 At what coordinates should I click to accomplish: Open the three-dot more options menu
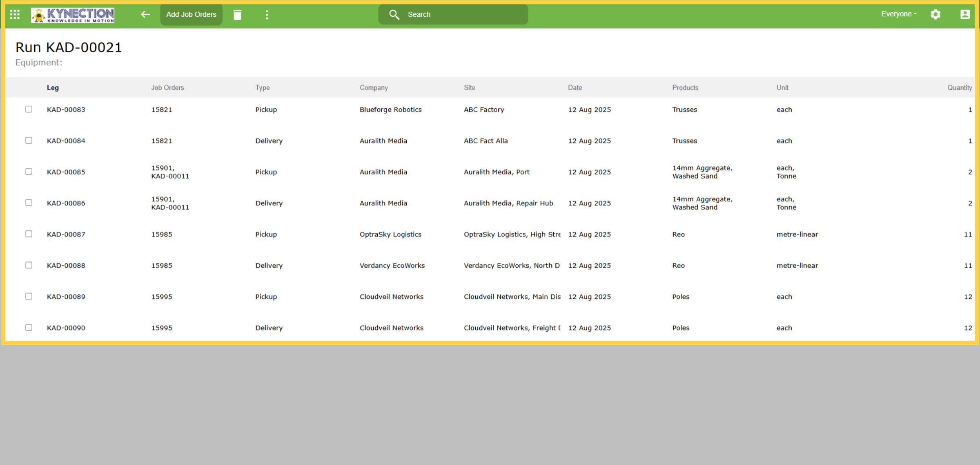click(x=267, y=15)
